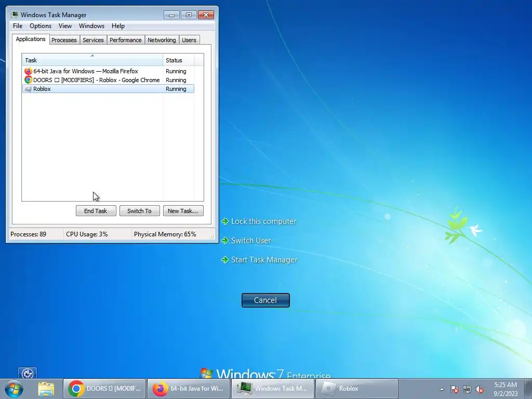This screenshot has height=399, width=532.
Task: Close the Windows Task Manager window
Action: pos(206,15)
